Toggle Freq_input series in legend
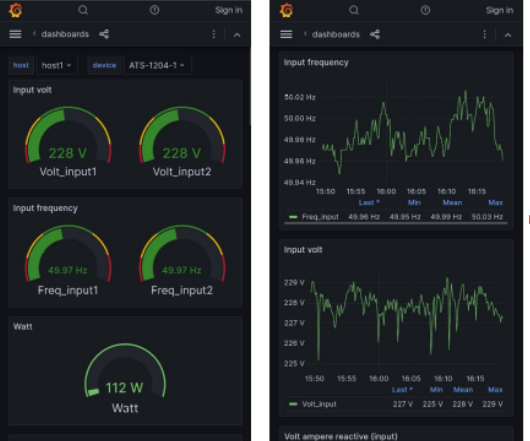Image resolution: width=530 pixels, height=441 pixels. click(x=320, y=217)
